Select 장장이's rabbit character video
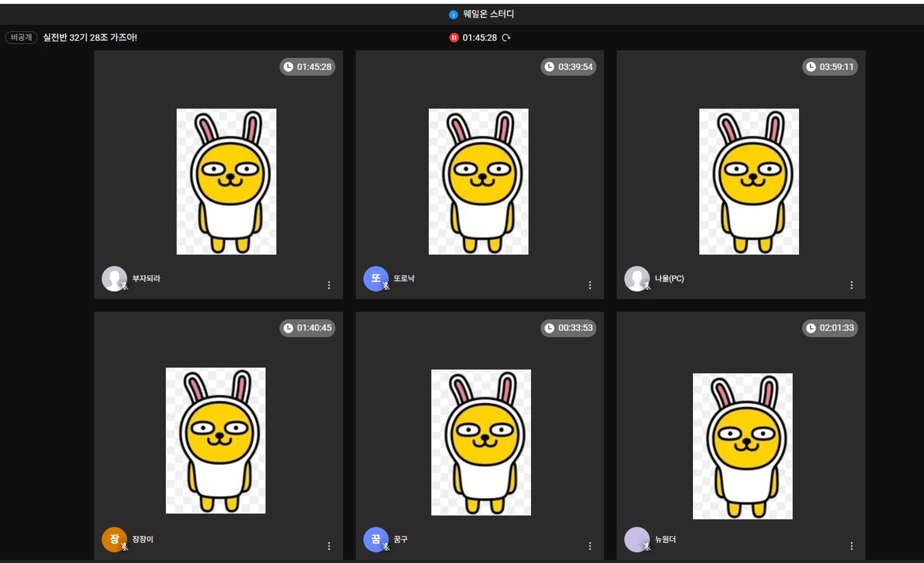This screenshot has width=924, height=563. (x=216, y=440)
